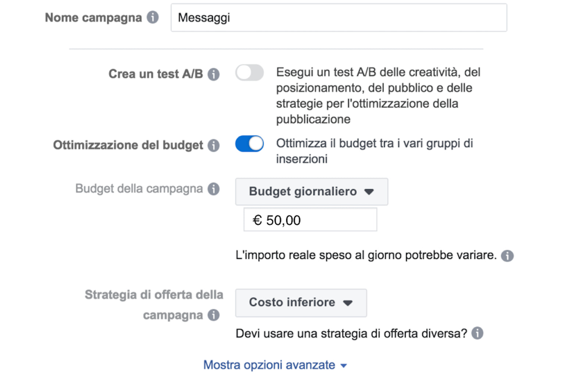
Task: Click the Ottimizzazione del budget label
Action: pos(129,145)
